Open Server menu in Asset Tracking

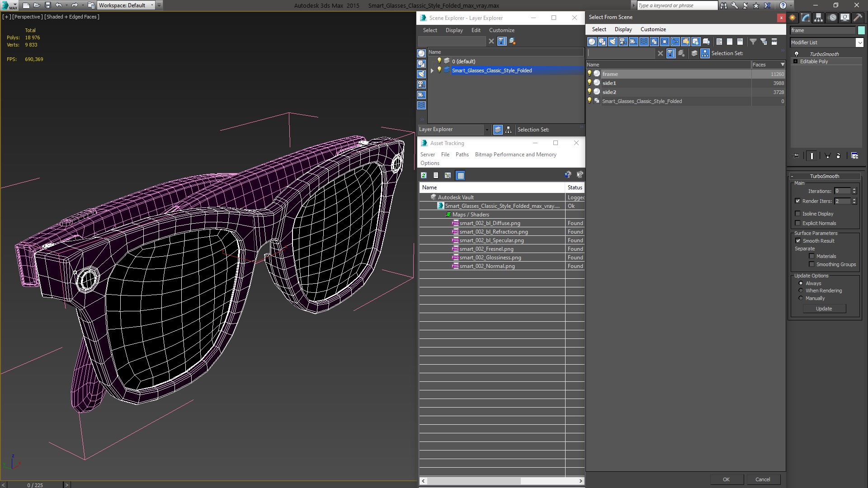427,155
